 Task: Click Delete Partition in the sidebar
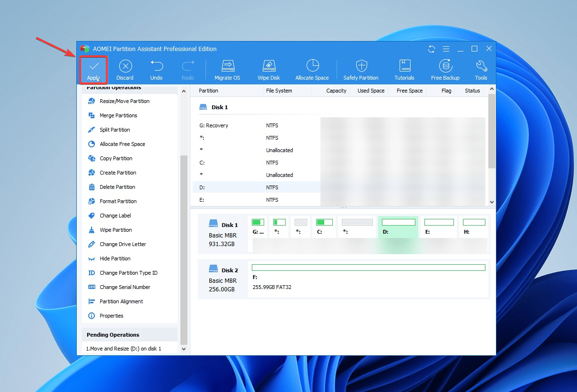[x=117, y=187]
